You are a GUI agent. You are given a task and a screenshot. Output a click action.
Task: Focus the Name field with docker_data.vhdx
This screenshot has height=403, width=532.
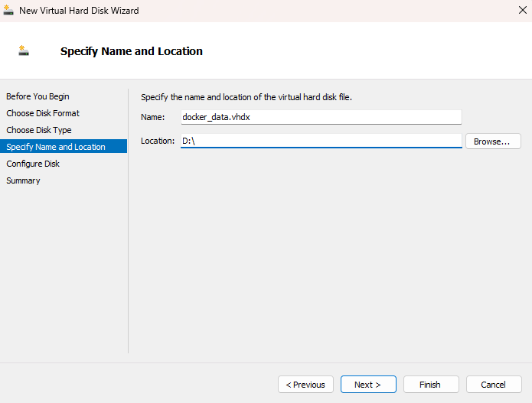tap(321, 117)
